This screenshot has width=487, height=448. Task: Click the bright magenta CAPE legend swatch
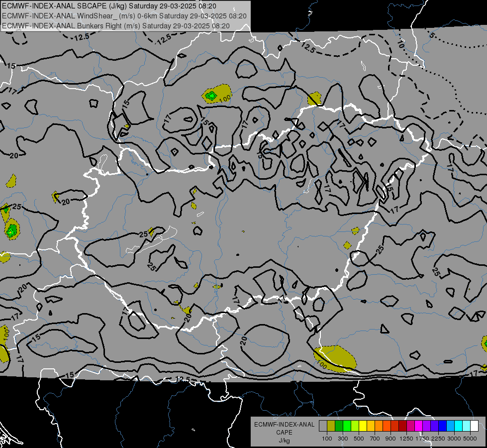[x=418, y=426]
